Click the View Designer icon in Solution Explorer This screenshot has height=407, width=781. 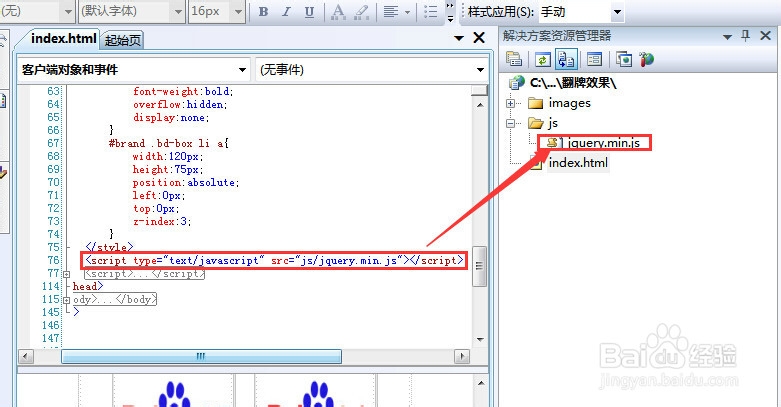coord(594,60)
